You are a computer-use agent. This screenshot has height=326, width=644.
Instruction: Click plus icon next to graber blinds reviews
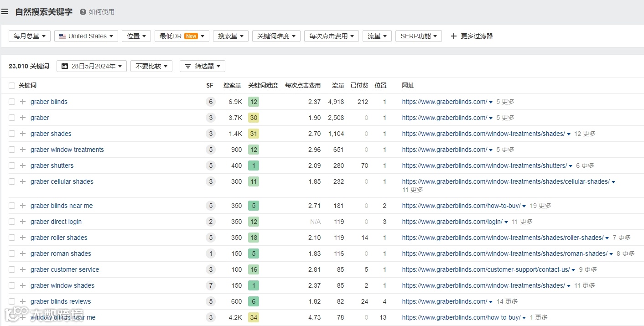23,301
